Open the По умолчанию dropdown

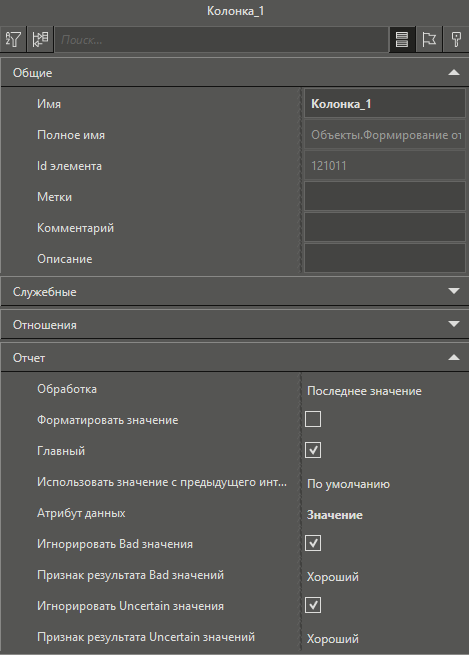pos(385,484)
